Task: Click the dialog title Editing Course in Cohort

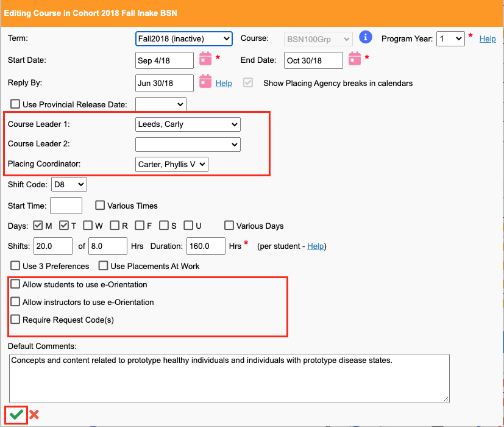Action: [x=90, y=13]
